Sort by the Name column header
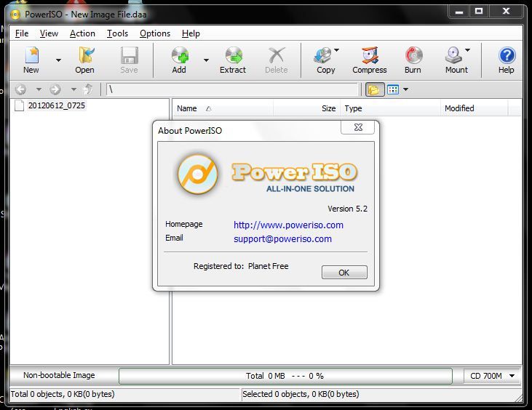Image resolution: width=532 pixels, height=410 pixels. click(x=223, y=108)
